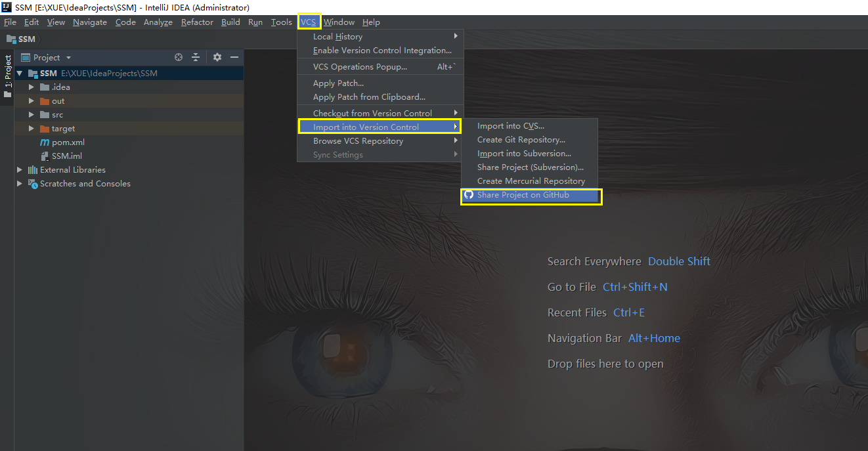Open the Navigate menu
The width and height of the screenshot is (868, 451).
tap(90, 22)
